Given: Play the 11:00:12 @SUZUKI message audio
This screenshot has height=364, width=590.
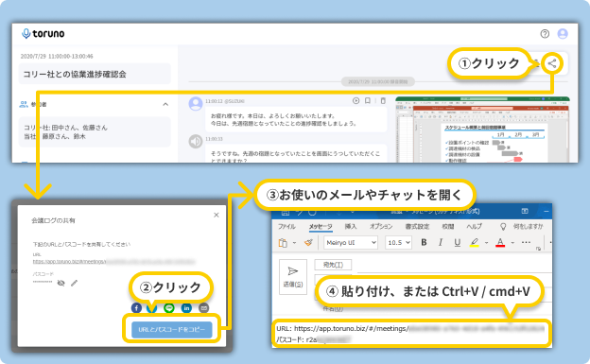Looking at the screenshot, I should coord(356,100).
